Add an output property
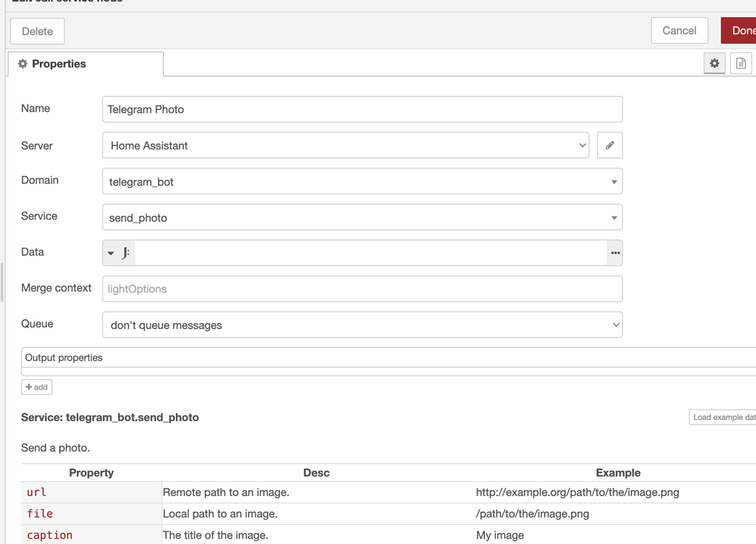The image size is (756, 544). 37,387
